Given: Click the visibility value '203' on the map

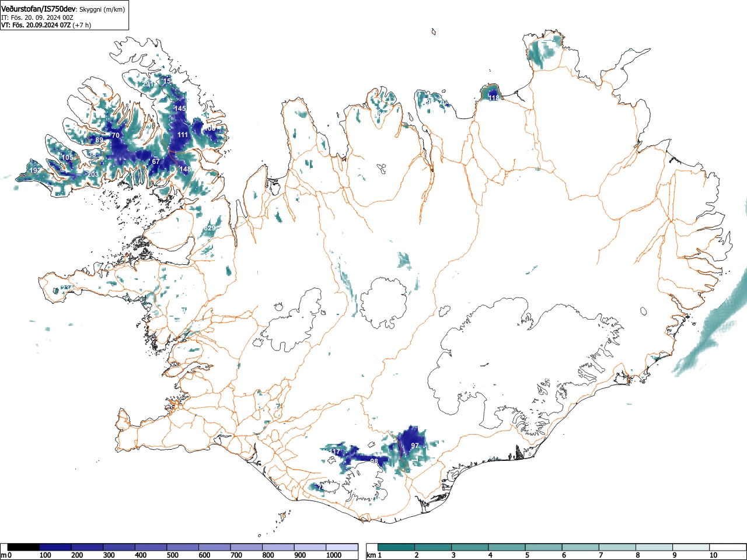Looking at the screenshot, I should tap(93, 174).
